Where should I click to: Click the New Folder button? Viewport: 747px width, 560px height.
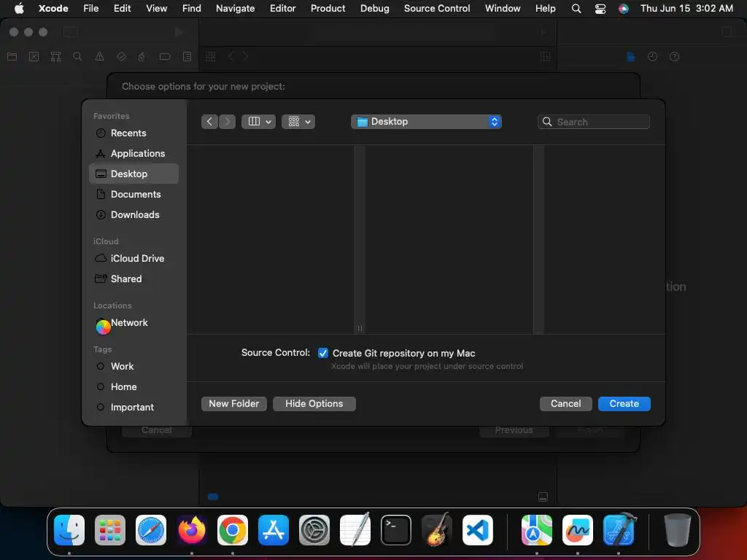point(234,404)
